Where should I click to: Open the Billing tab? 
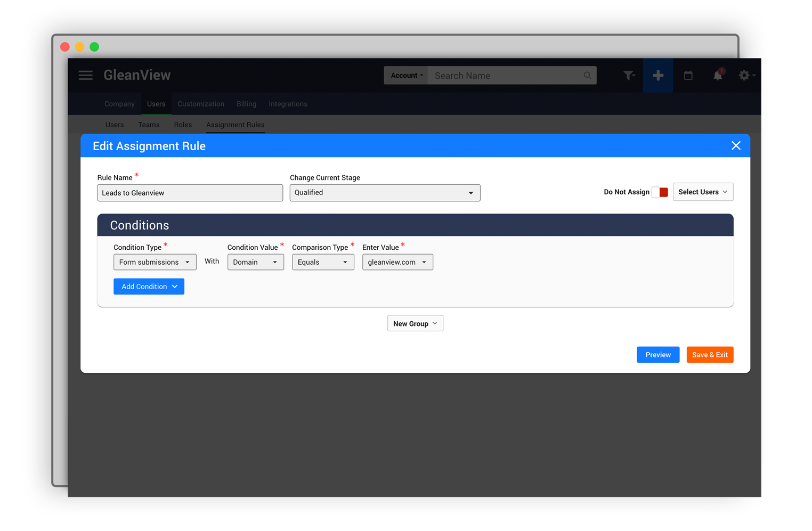point(246,104)
